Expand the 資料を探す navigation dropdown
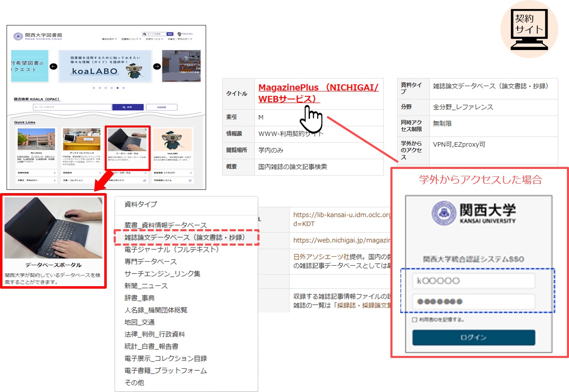The height and width of the screenshot is (392, 569). click(109, 39)
